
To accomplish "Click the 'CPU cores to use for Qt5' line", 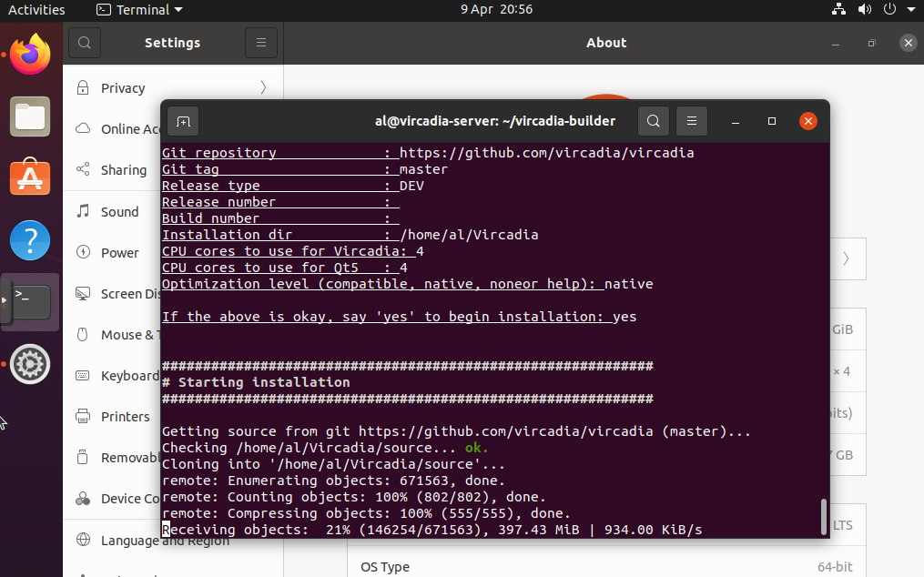I will [285, 268].
